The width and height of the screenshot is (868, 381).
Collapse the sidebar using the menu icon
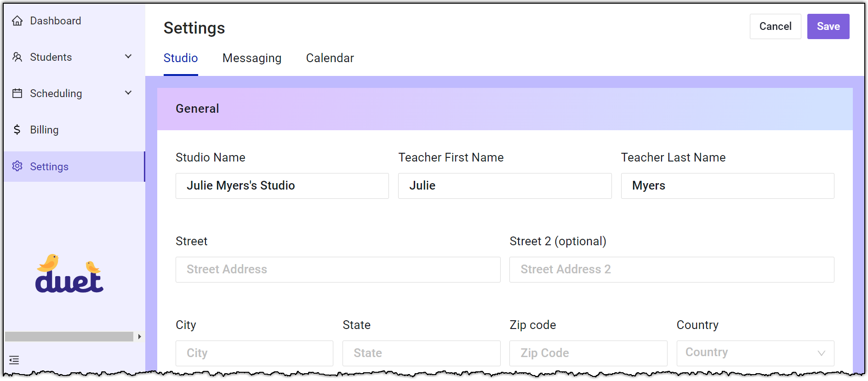pyautogui.click(x=14, y=360)
